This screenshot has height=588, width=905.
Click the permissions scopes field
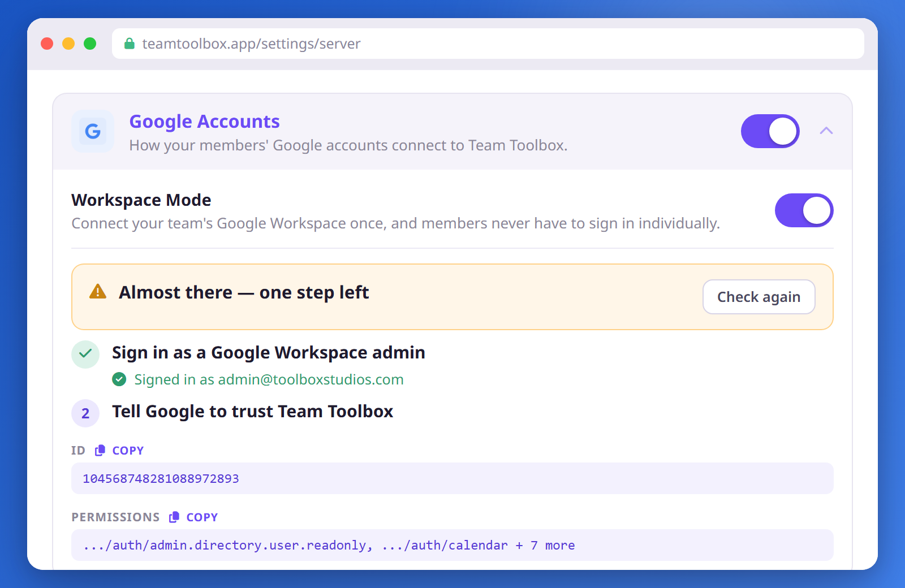pyautogui.click(x=453, y=545)
